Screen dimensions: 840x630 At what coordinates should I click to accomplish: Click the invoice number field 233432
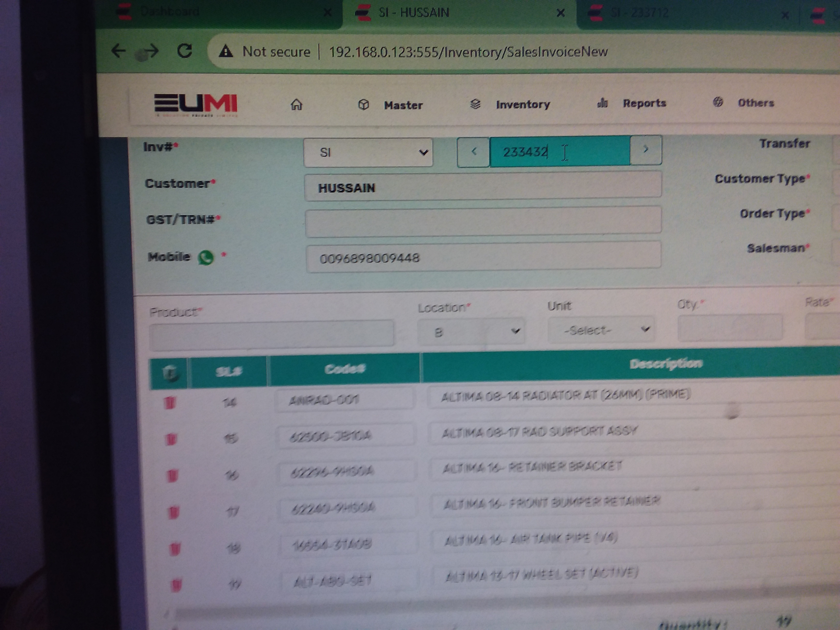point(560,152)
